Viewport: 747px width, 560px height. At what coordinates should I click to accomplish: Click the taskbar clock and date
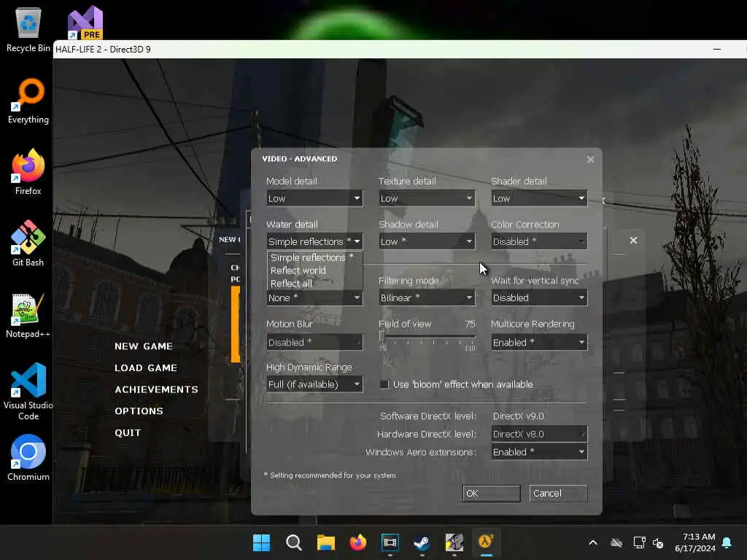pyautogui.click(x=695, y=542)
